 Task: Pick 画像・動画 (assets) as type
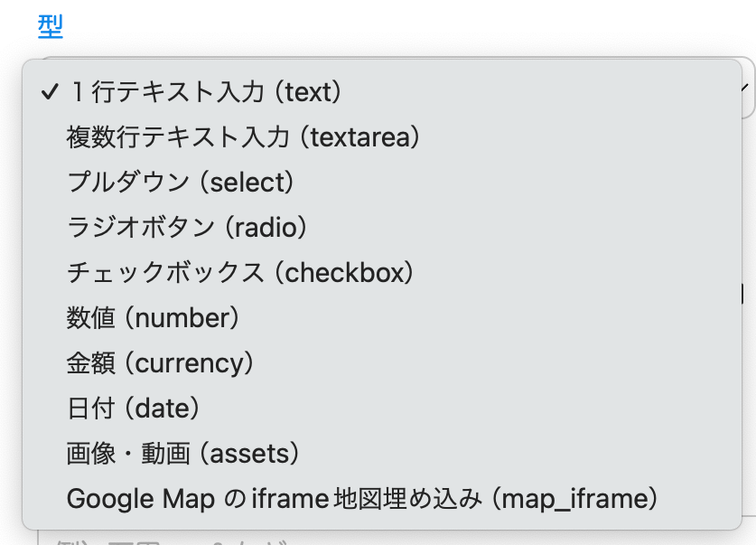[x=182, y=453]
